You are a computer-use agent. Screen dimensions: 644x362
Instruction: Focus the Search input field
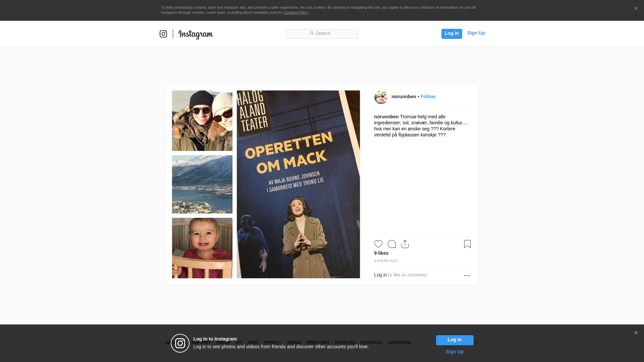(x=322, y=34)
